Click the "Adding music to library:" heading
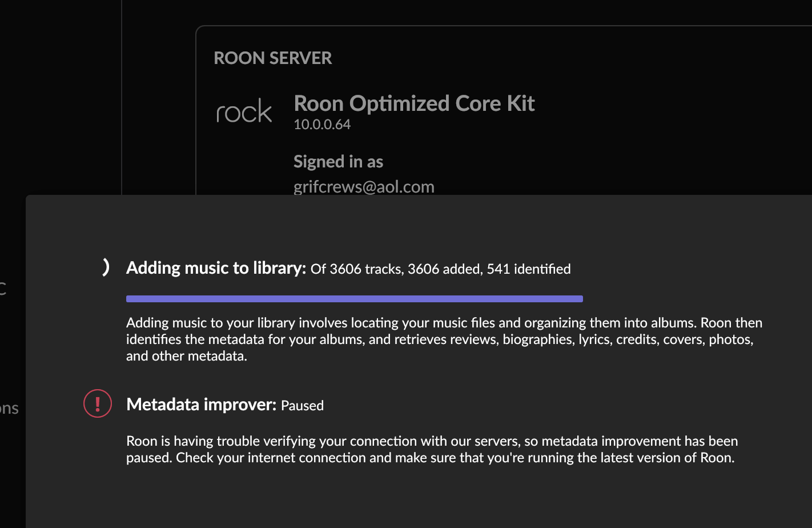 [216, 268]
